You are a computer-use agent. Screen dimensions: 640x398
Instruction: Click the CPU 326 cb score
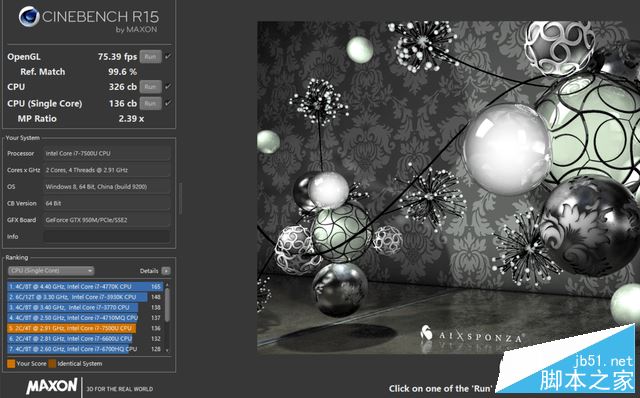click(x=122, y=87)
